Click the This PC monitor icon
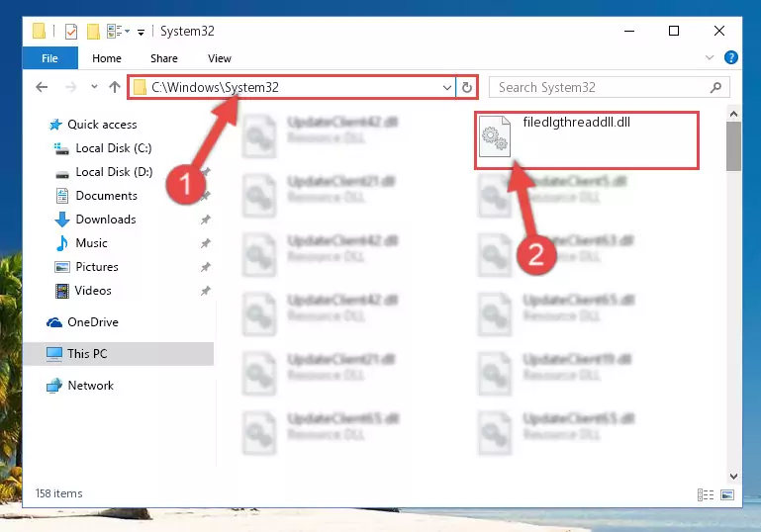The width and height of the screenshot is (761, 532). [54, 354]
